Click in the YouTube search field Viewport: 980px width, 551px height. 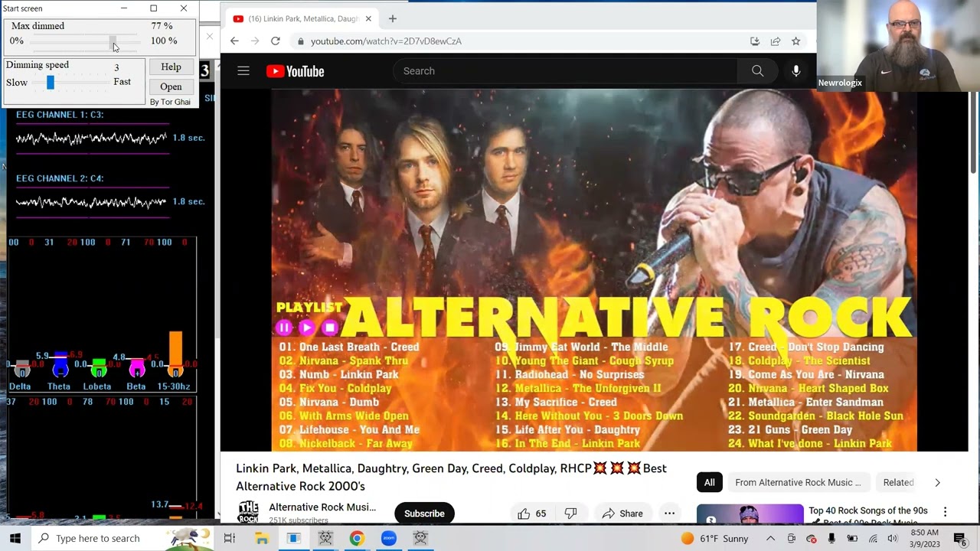565,71
